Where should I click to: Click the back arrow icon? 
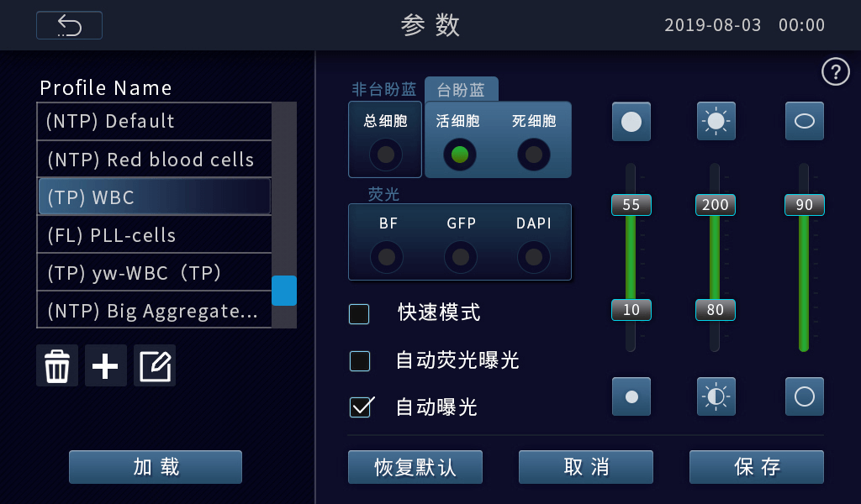pyautogui.click(x=69, y=25)
